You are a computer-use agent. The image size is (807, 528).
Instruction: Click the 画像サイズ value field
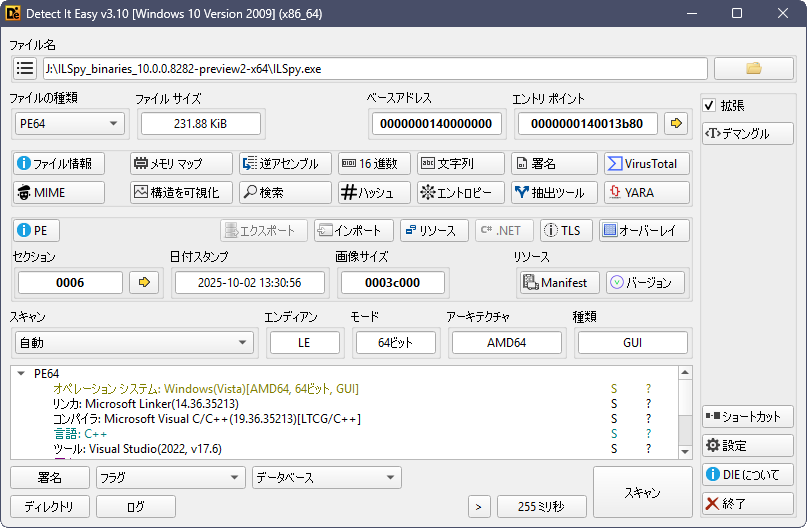[393, 283]
